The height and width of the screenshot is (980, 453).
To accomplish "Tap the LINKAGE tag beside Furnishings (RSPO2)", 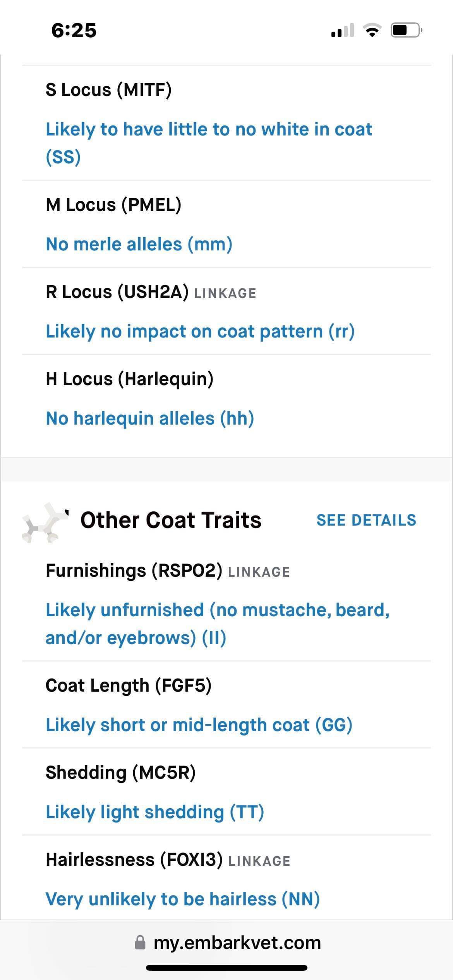I will [259, 572].
